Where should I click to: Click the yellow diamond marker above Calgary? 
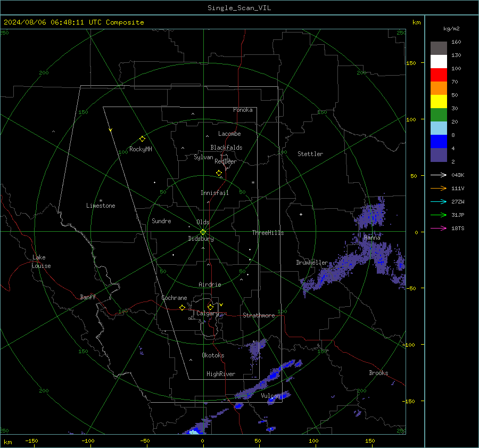pos(210,307)
